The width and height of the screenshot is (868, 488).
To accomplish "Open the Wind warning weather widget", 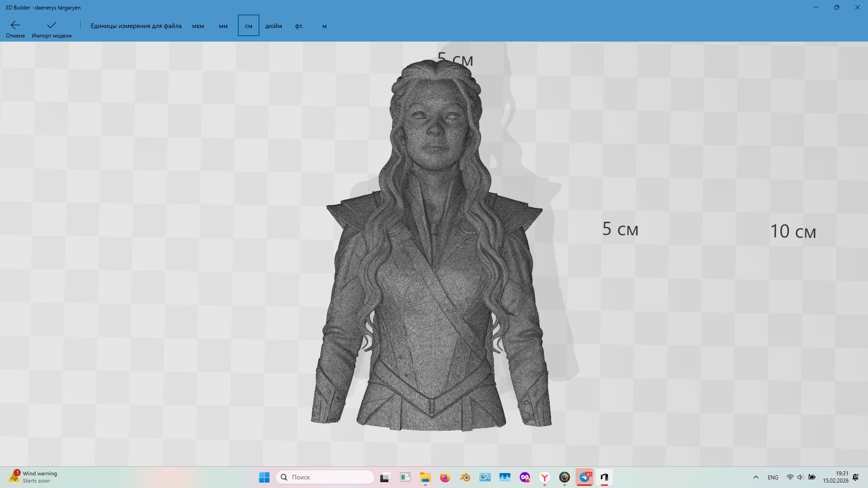I will tap(33, 477).
